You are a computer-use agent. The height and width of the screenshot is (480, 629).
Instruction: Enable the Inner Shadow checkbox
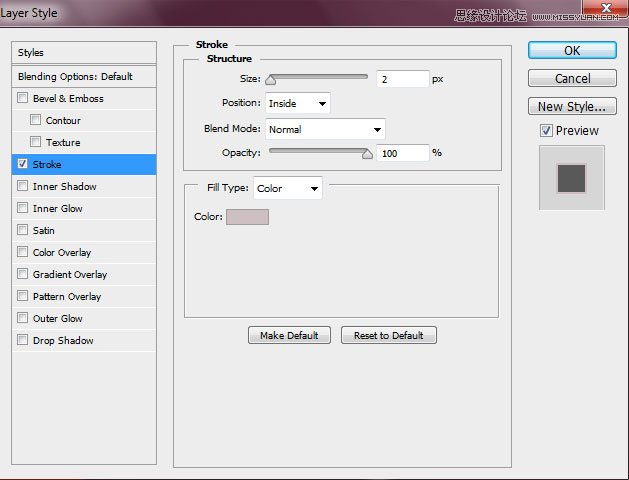click(22, 186)
